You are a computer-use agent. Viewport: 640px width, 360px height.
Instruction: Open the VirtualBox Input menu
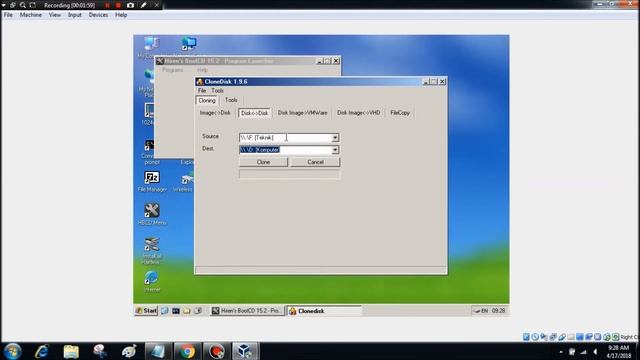click(75, 15)
